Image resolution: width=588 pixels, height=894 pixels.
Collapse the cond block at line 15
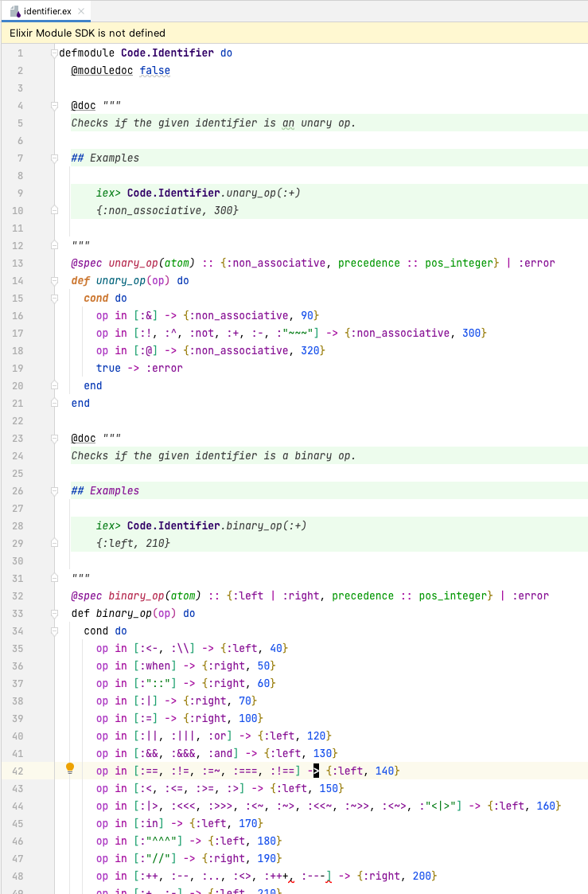click(x=55, y=299)
